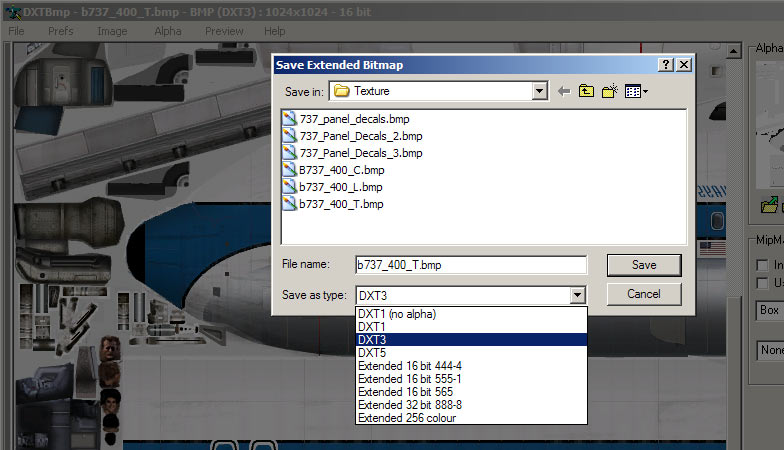Image resolution: width=784 pixels, height=450 pixels.
Task: Select file name 737_panel_decals.bmp
Action: point(354,119)
